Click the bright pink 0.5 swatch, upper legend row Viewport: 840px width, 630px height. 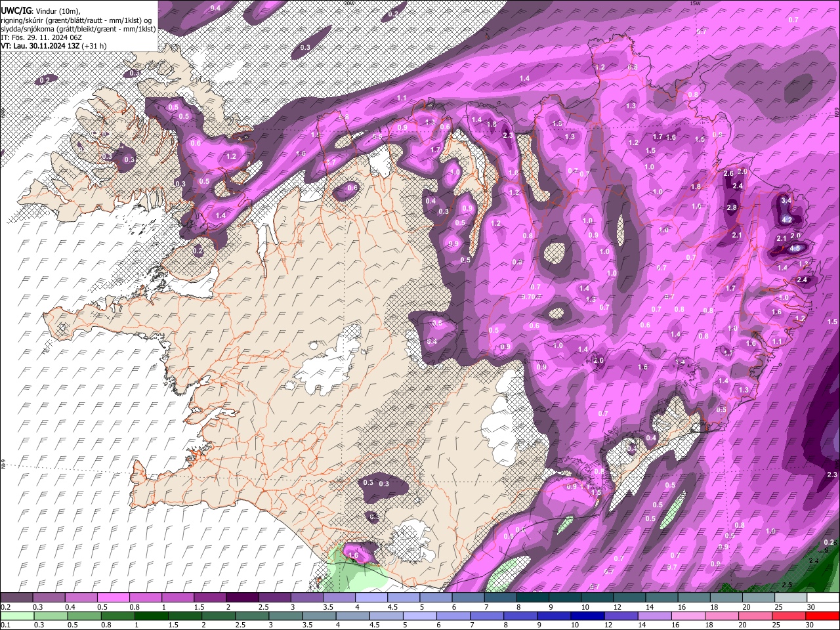(113, 598)
